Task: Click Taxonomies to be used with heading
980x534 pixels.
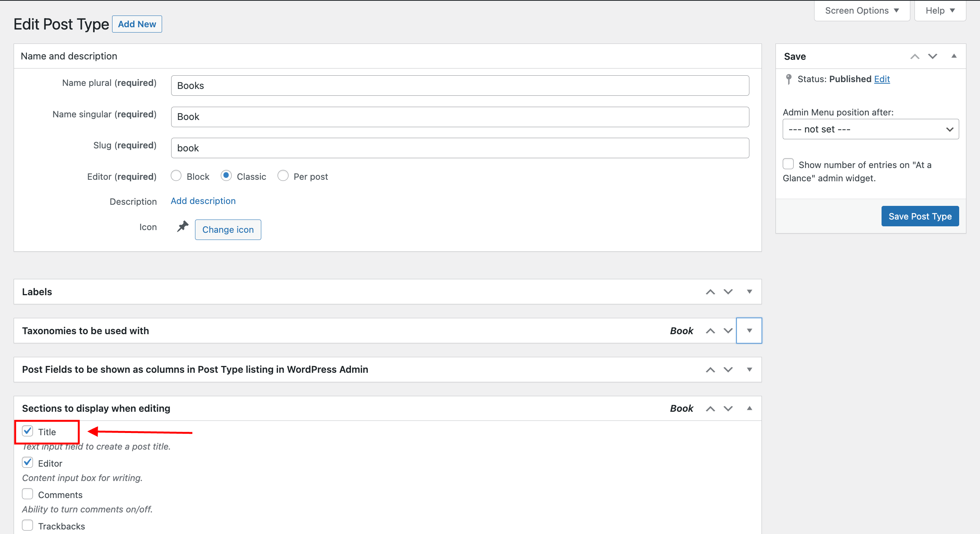Action: coord(86,330)
